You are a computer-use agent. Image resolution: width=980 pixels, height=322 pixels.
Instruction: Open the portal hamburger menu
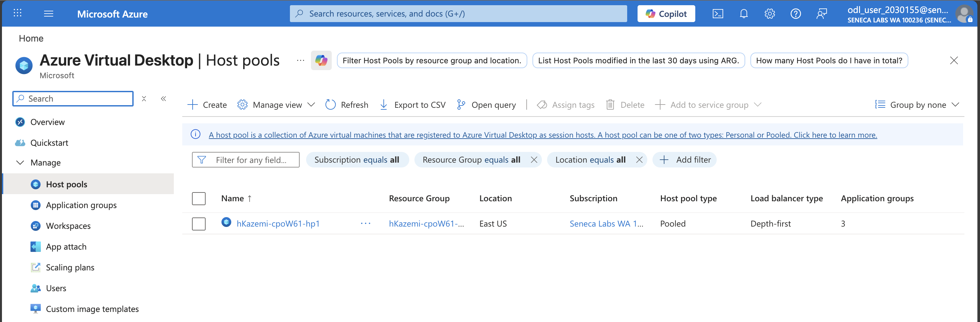[49, 14]
